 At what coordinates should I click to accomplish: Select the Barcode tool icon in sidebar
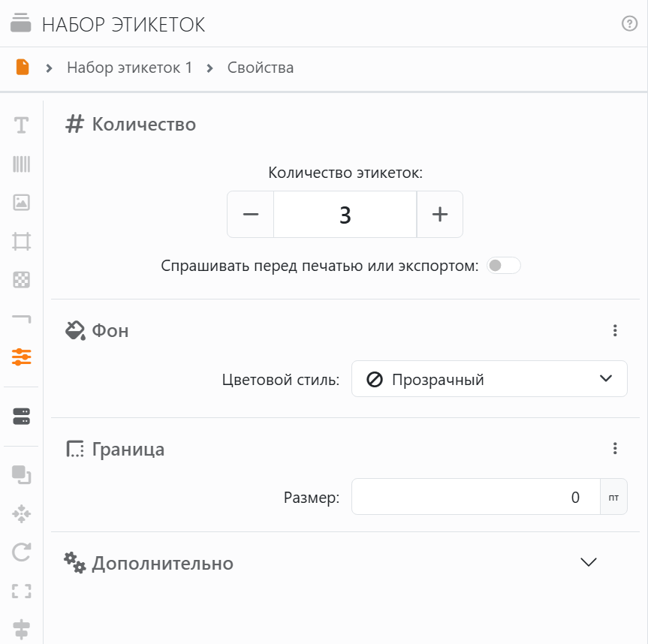click(x=22, y=164)
